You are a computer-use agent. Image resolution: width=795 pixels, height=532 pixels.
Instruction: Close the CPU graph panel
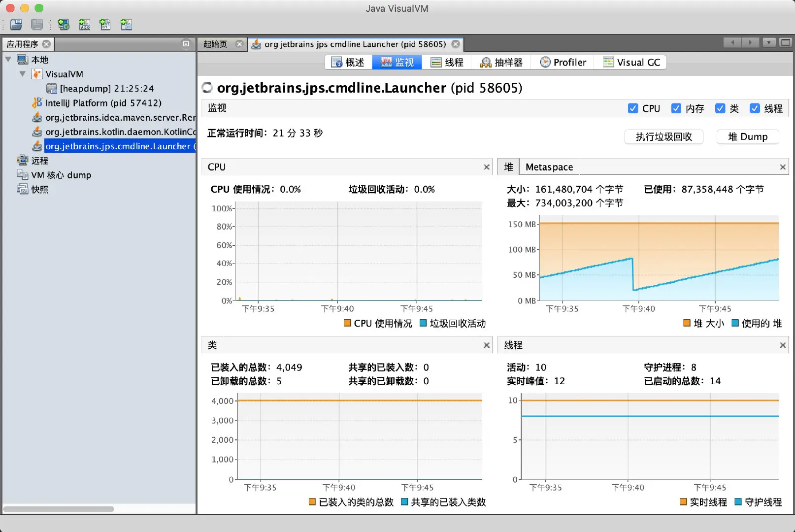click(x=487, y=167)
